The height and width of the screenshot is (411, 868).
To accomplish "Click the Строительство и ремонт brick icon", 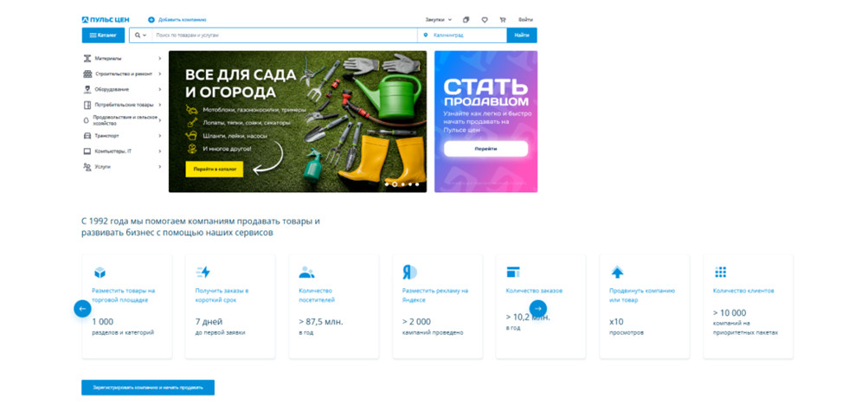I will pos(87,74).
